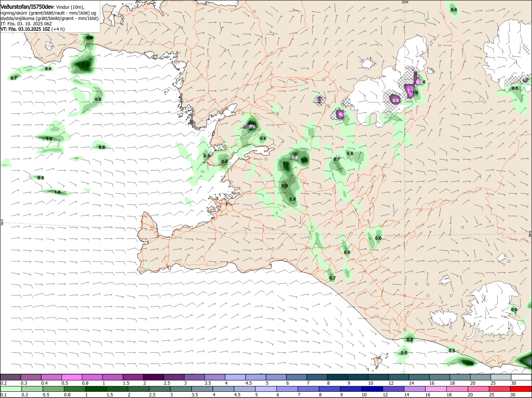This screenshot has height=398, width=532.
Task: Click the 20 label under the upper scale
Action: click(x=473, y=383)
